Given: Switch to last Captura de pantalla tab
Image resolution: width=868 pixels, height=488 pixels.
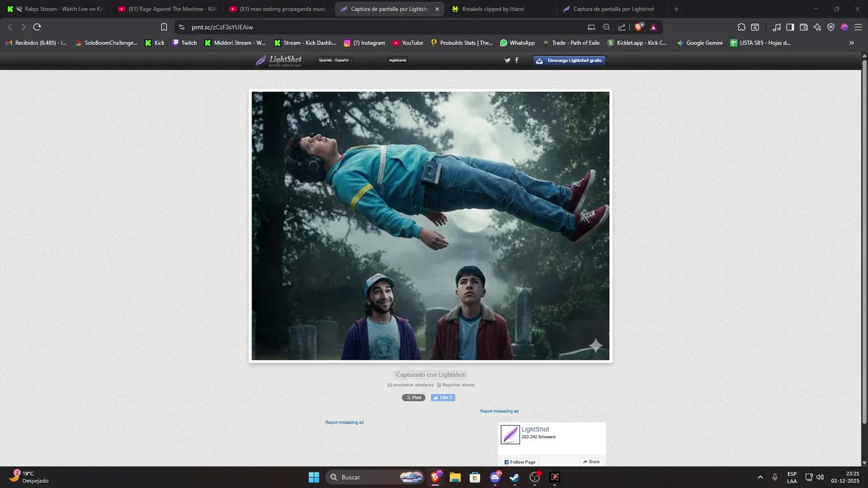Looking at the screenshot, I should (x=612, y=9).
